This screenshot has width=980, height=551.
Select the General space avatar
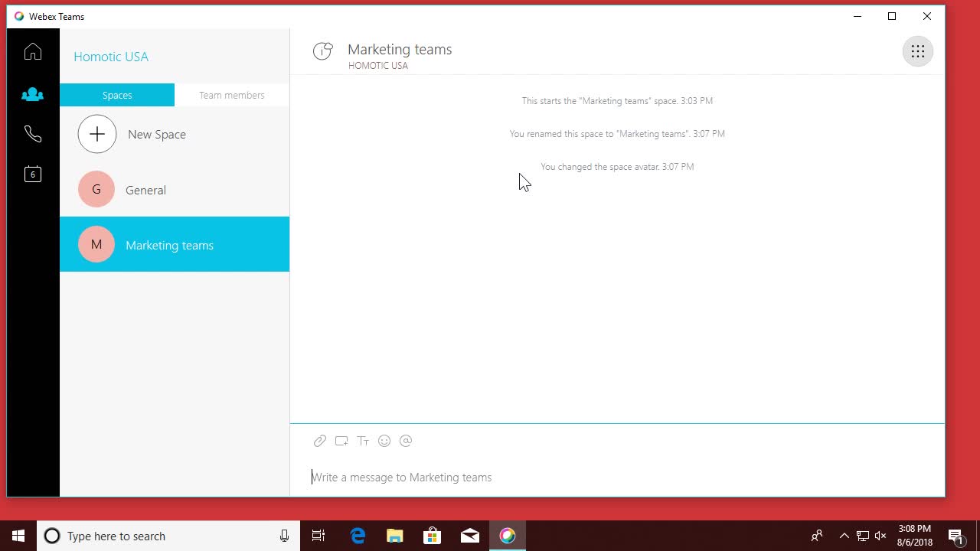(96, 190)
